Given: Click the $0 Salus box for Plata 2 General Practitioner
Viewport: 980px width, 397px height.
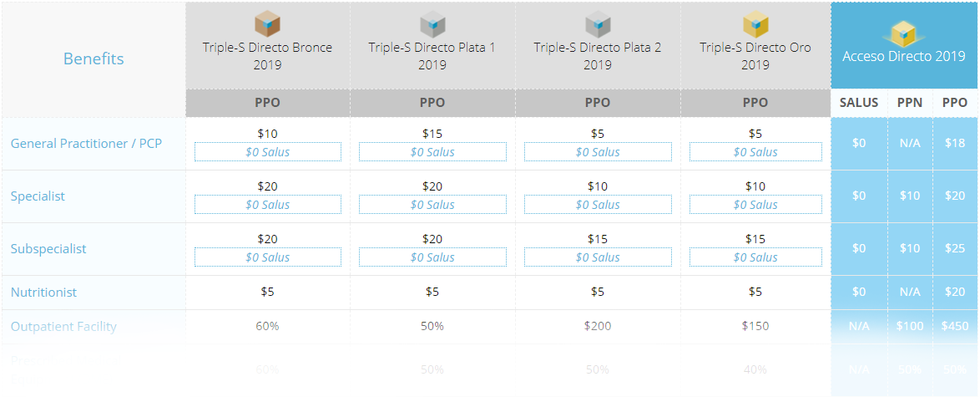Looking at the screenshot, I should pyautogui.click(x=598, y=152).
